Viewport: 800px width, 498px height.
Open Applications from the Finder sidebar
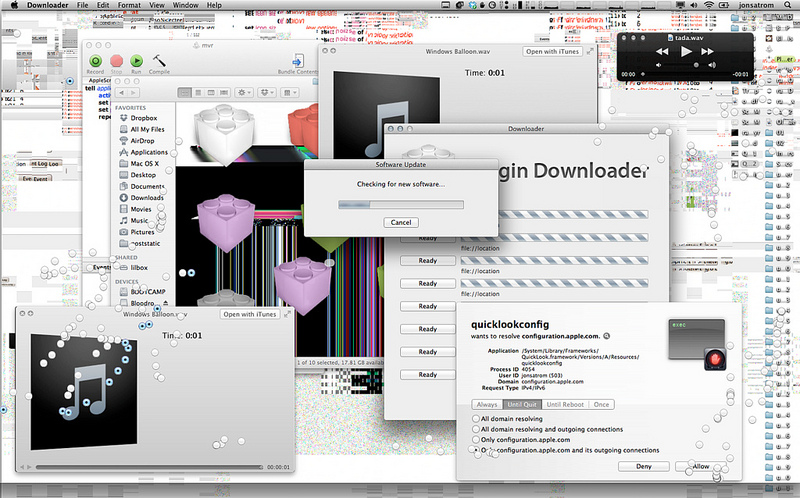[x=144, y=152]
